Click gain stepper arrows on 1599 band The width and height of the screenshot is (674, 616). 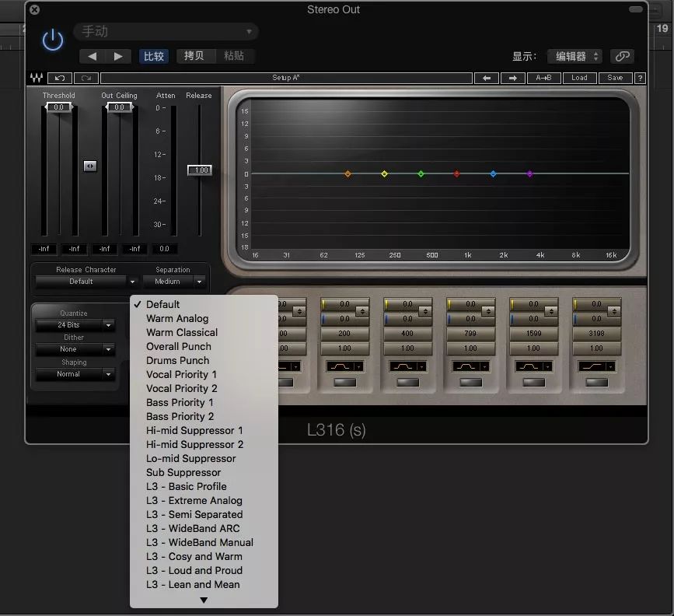pyautogui.click(x=551, y=311)
